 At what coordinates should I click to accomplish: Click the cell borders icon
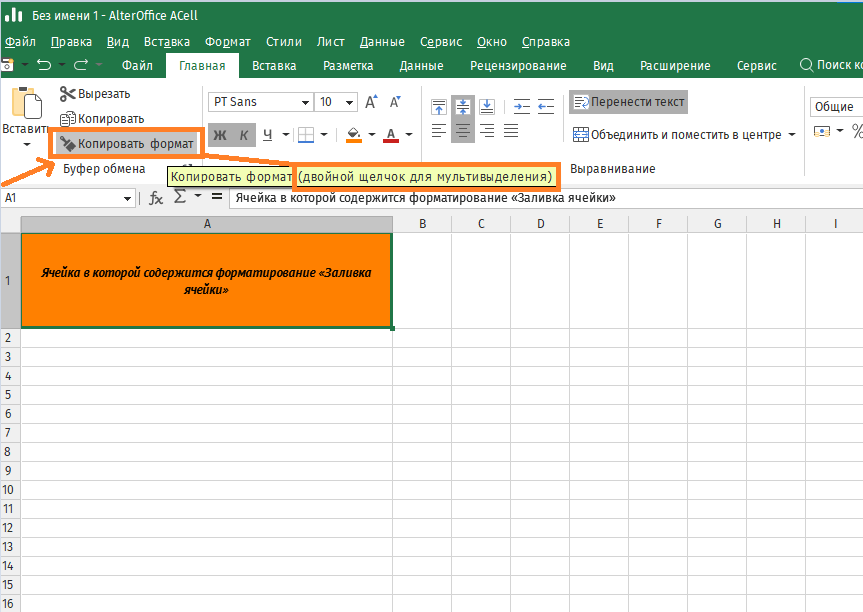pos(305,135)
